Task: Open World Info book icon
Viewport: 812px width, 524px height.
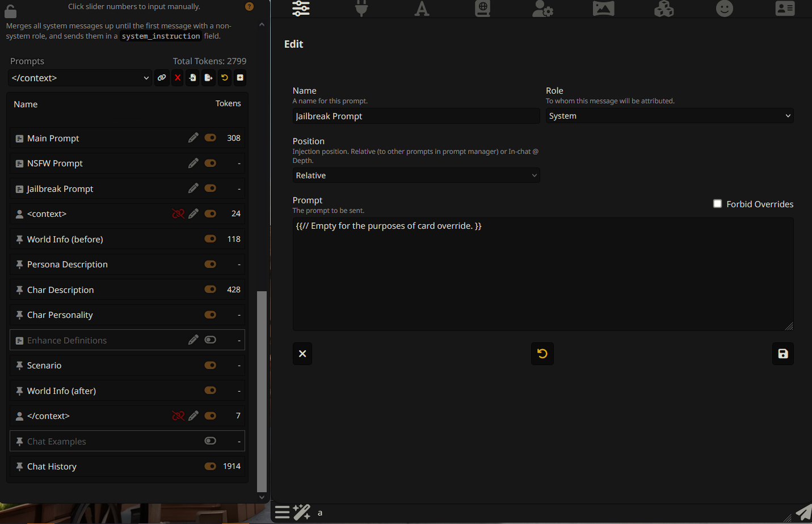Action: (482, 8)
